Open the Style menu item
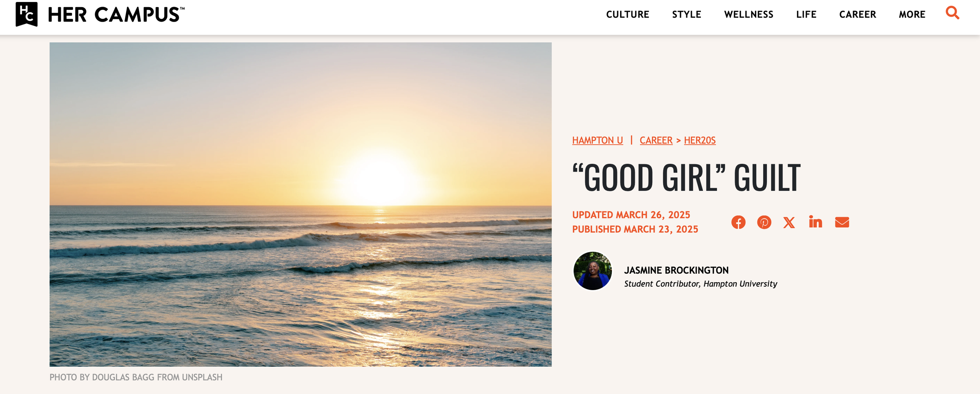Screen dimensions: 980x394 pos(686,15)
